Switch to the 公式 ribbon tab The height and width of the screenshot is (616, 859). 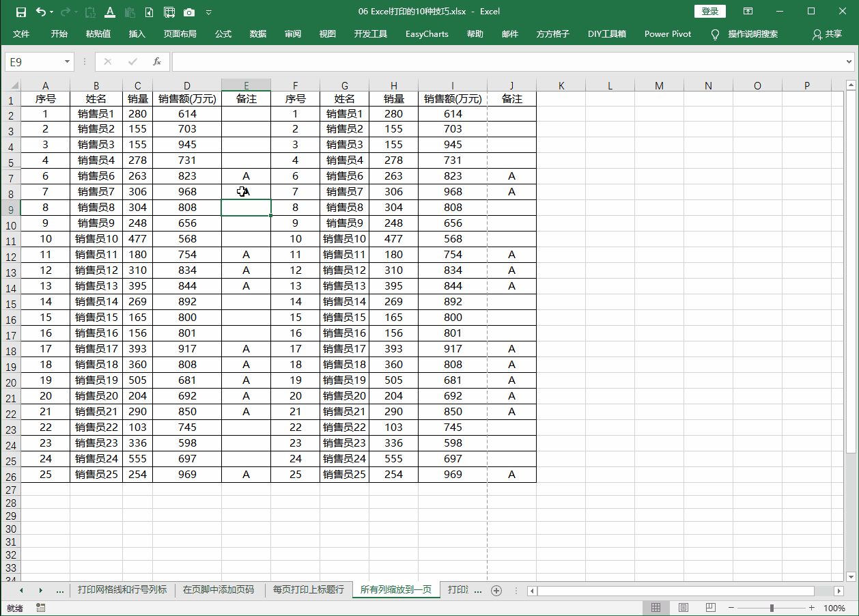click(223, 34)
